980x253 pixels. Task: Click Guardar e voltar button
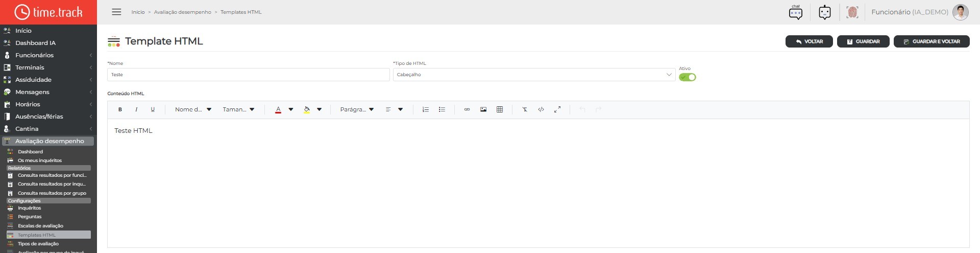pos(932,41)
